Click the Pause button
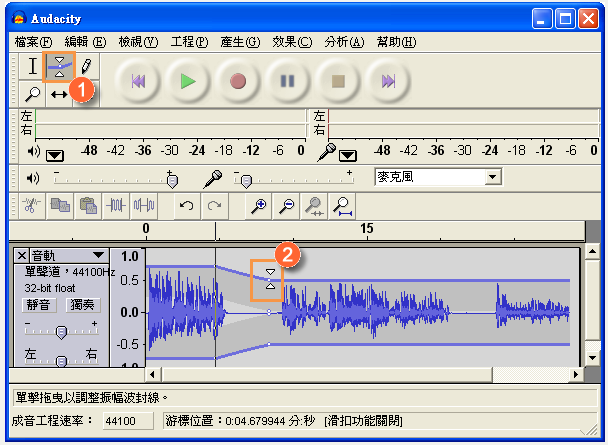608x445 pixels. click(287, 81)
